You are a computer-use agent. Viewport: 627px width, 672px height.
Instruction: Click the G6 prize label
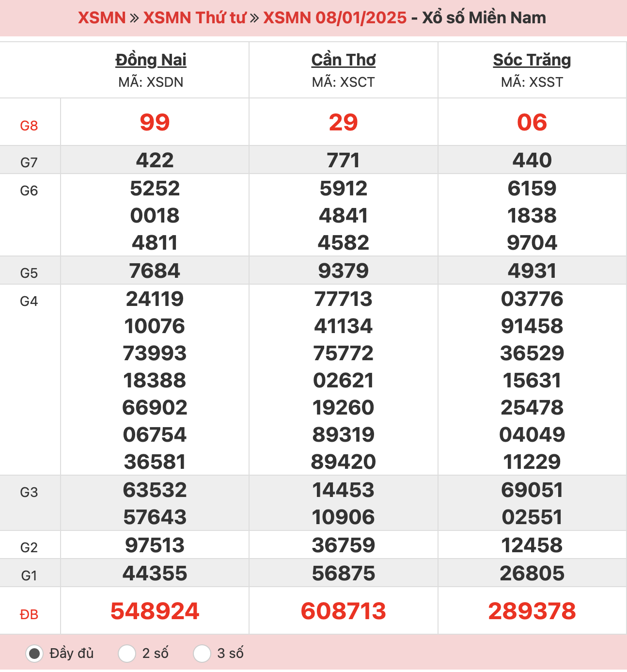click(29, 191)
